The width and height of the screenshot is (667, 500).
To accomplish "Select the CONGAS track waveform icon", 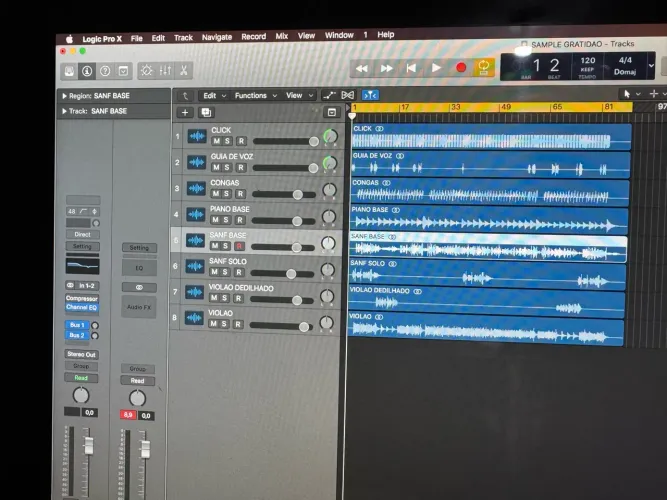I will coord(196,189).
